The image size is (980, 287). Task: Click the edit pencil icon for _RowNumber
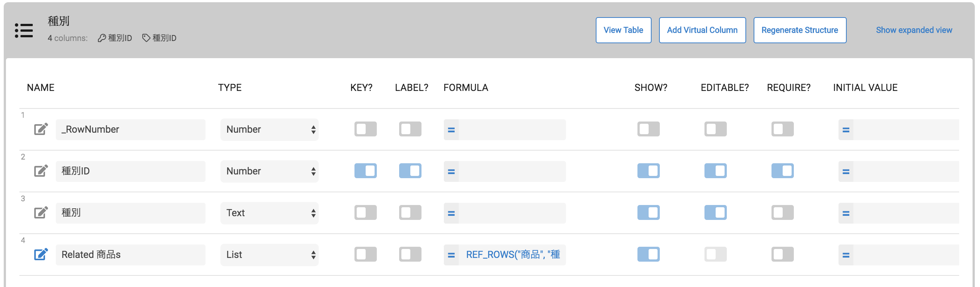pyautogui.click(x=41, y=129)
